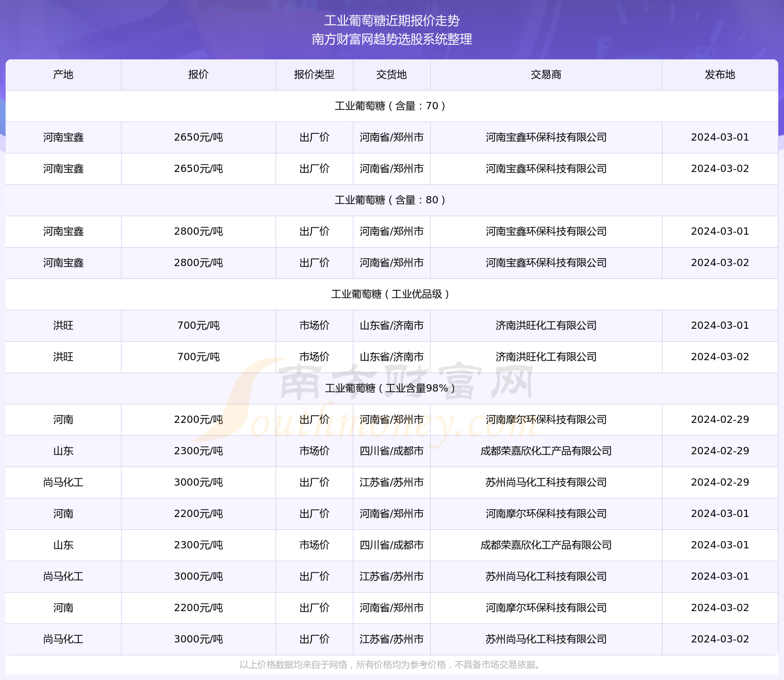The image size is (784, 680).
Task: Click 2650元/吨 in the 2024-03-01 row
Action: (198, 137)
